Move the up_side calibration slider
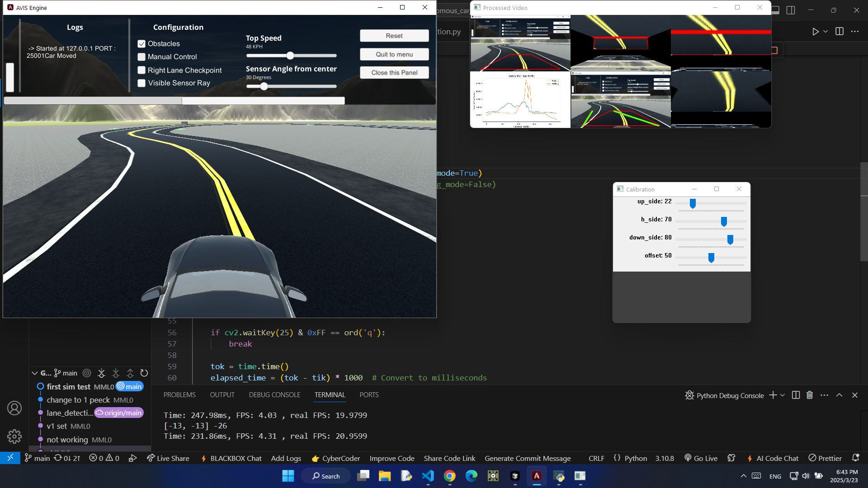This screenshot has width=868, height=488. [x=693, y=204]
